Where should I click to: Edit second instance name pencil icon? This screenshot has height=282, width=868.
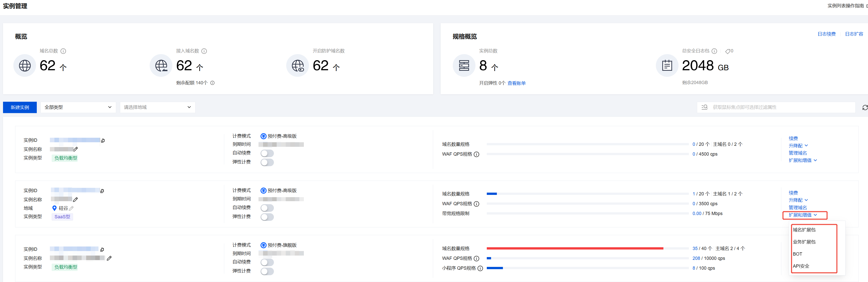76,199
